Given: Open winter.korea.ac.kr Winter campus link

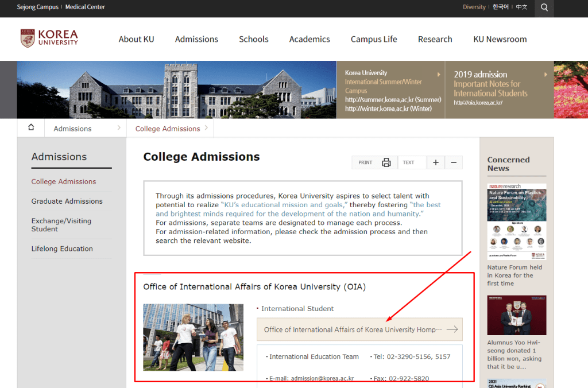Looking at the screenshot, I should point(389,108).
